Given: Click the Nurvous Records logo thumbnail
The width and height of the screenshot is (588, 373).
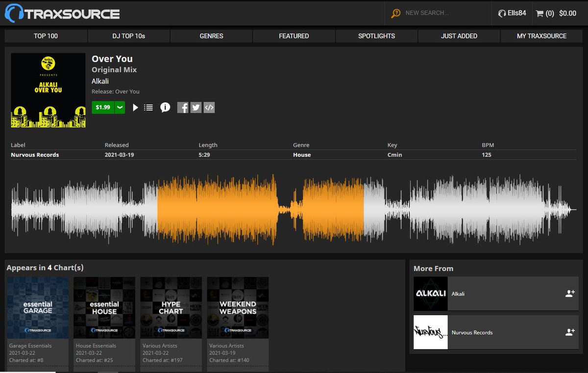Looking at the screenshot, I should pos(431,332).
